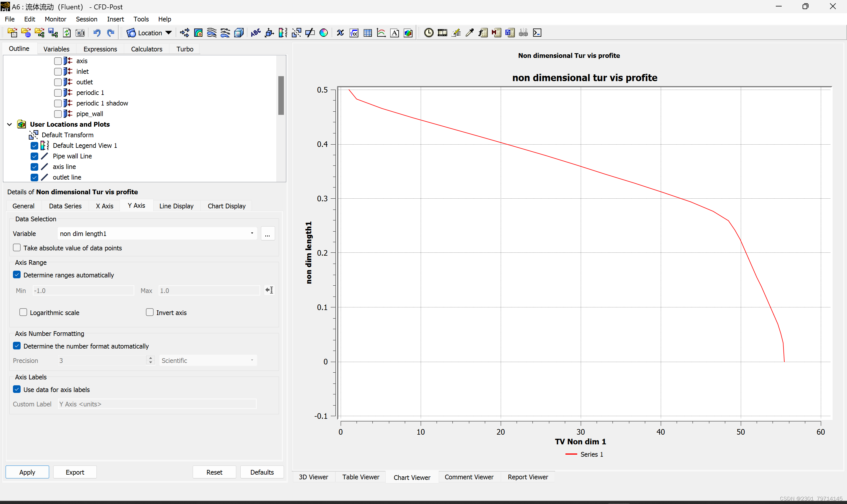Open the Timestep Selector clock icon
The image size is (847, 504).
(429, 33)
